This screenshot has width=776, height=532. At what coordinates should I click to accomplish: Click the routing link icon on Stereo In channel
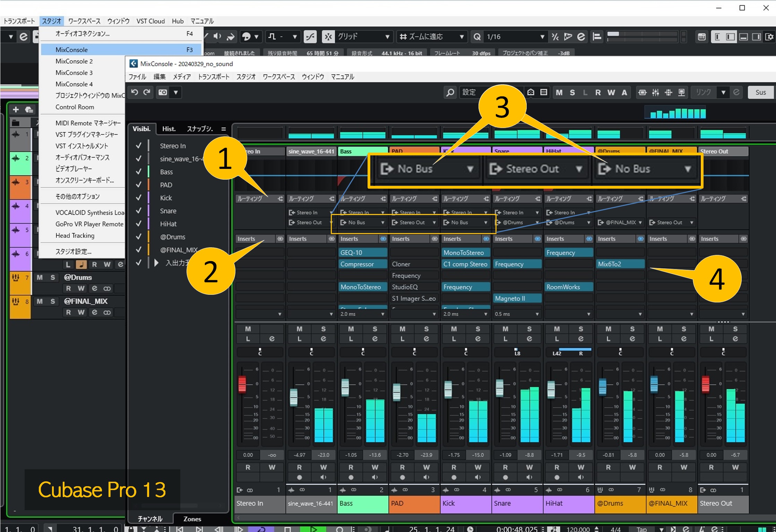[280, 199]
